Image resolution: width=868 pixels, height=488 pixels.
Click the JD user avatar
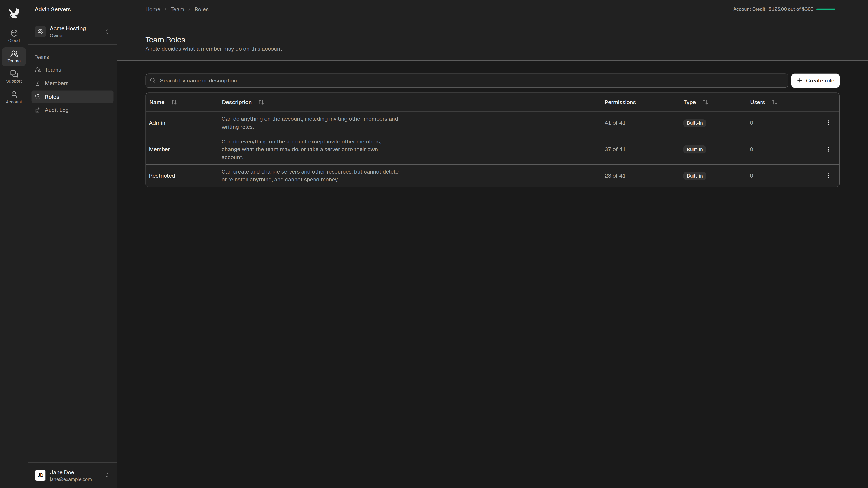(40, 475)
